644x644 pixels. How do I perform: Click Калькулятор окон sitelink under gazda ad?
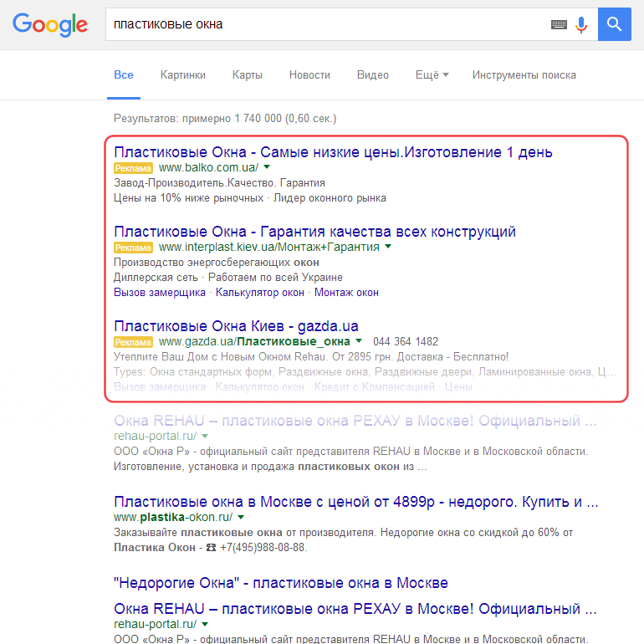coord(260,387)
